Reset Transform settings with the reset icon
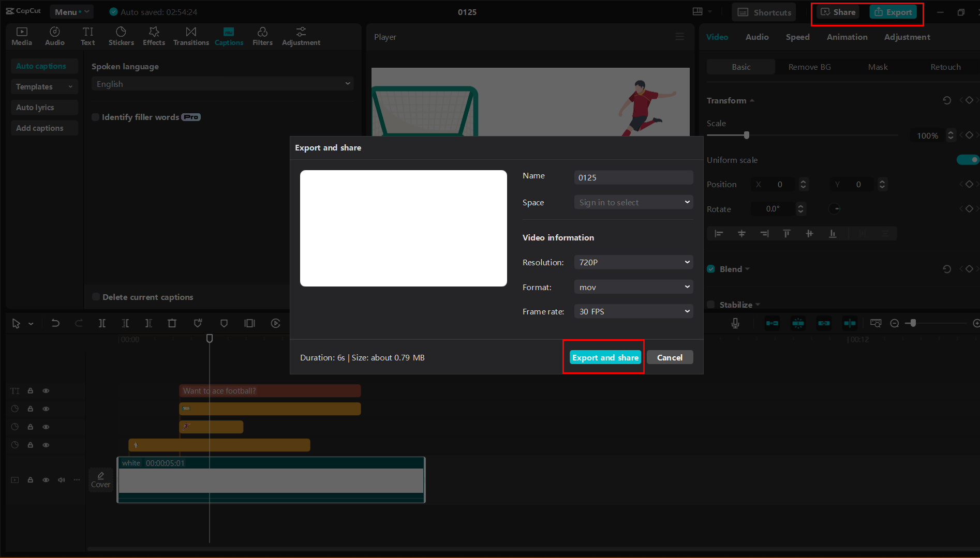The height and width of the screenshot is (558, 980). [x=947, y=100]
